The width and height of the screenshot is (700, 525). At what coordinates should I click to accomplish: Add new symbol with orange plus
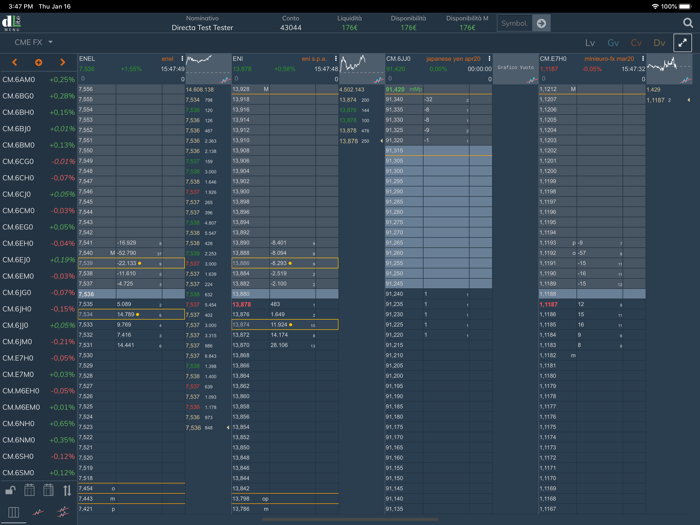38,62
